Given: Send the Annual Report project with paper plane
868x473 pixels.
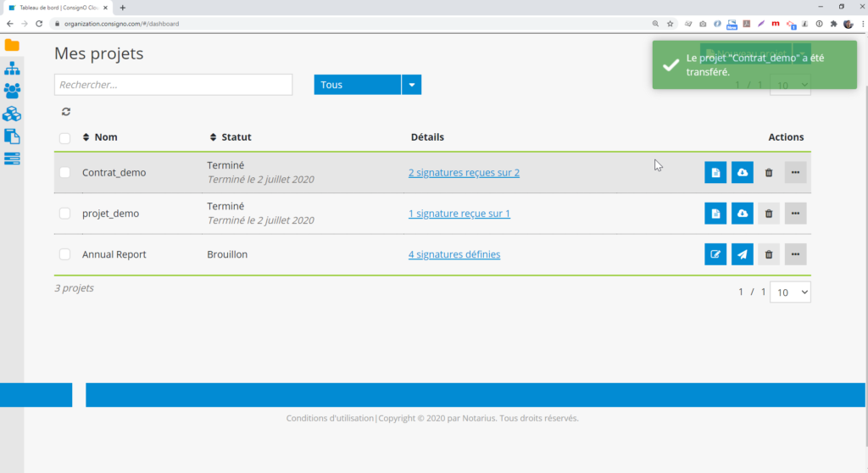Looking at the screenshot, I should point(743,254).
